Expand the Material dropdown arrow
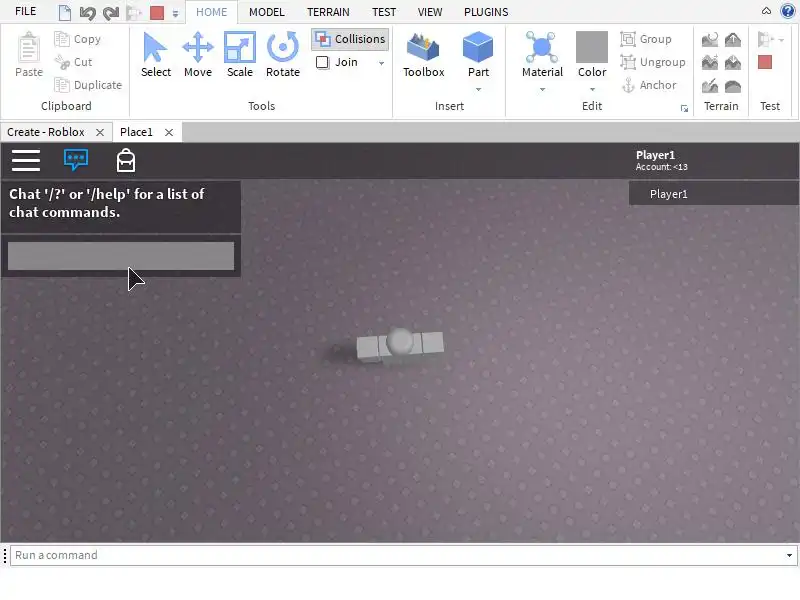The width and height of the screenshot is (800, 600). click(x=542, y=90)
